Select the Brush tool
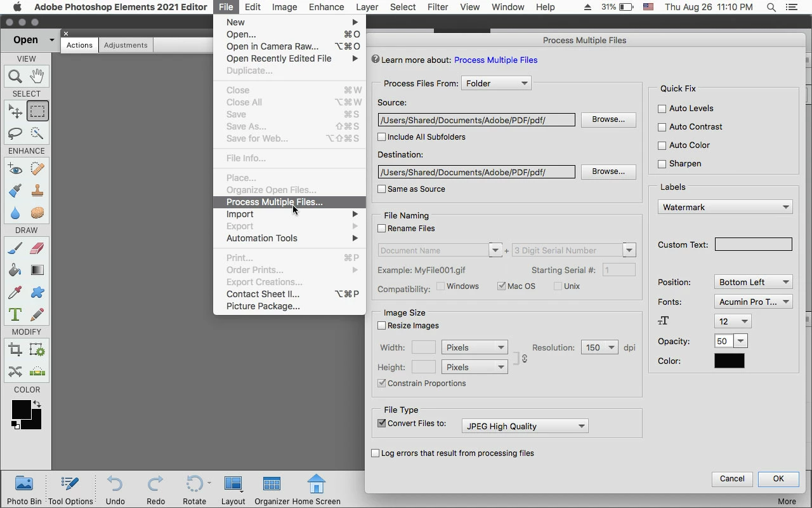 click(15, 248)
